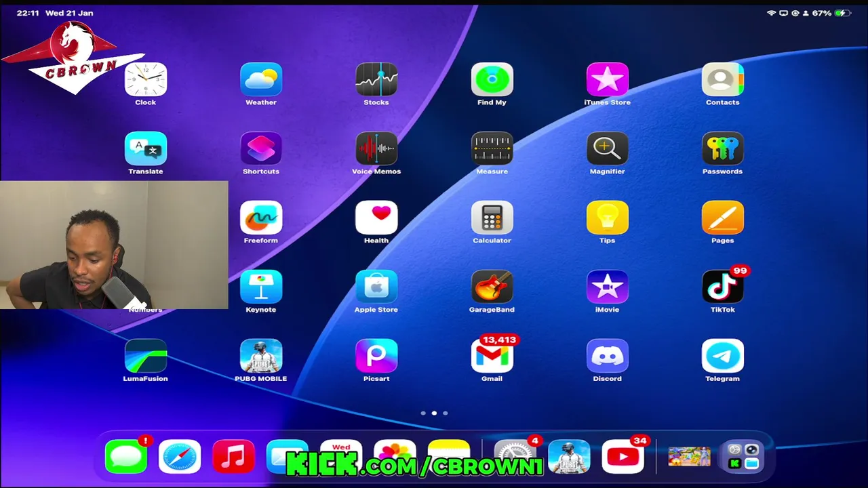The height and width of the screenshot is (488, 868).
Task: Launch Safari from the dock
Action: (x=180, y=456)
